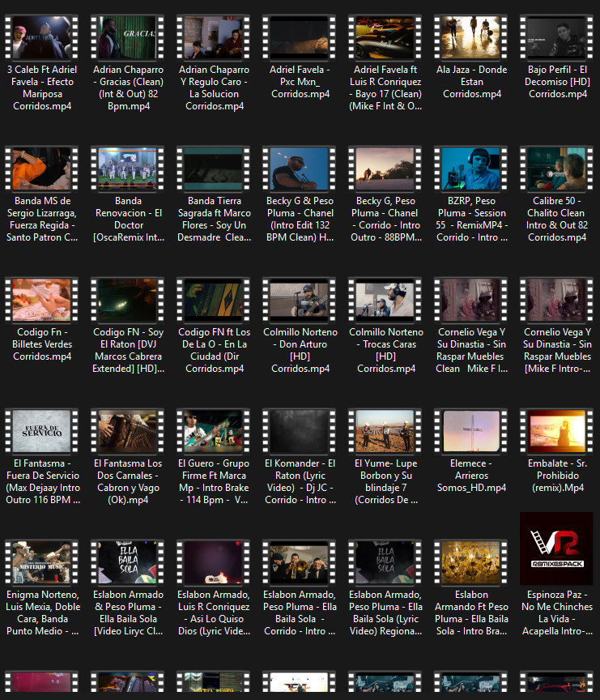Select Eslabon Armado, Luis R Conriquez thumbnail

coord(214,562)
